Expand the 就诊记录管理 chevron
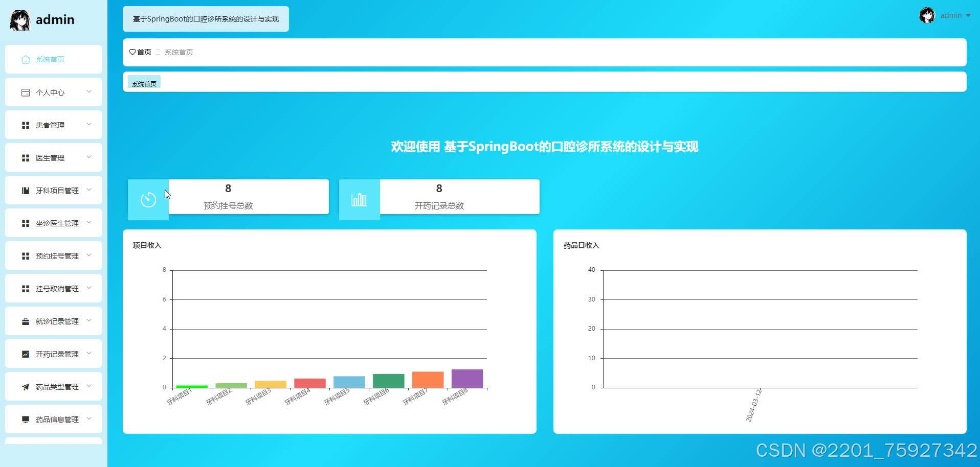The height and width of the screenshot is (467, 980). 89,321
